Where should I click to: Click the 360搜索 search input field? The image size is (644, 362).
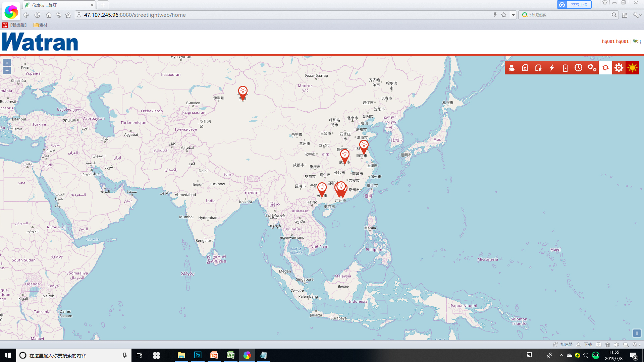(x=567, y=15)
